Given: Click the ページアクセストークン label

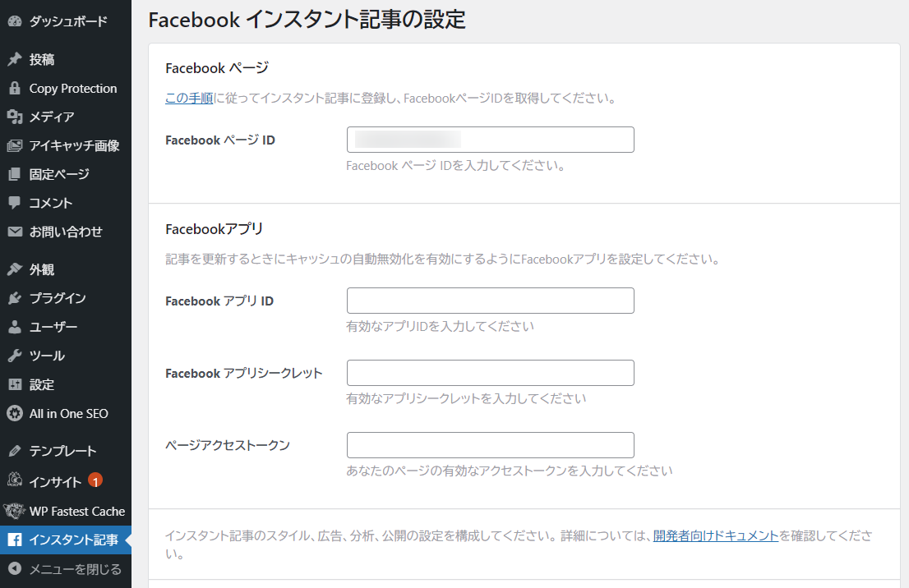Looking at the screenshot, I should click(227, 445).
